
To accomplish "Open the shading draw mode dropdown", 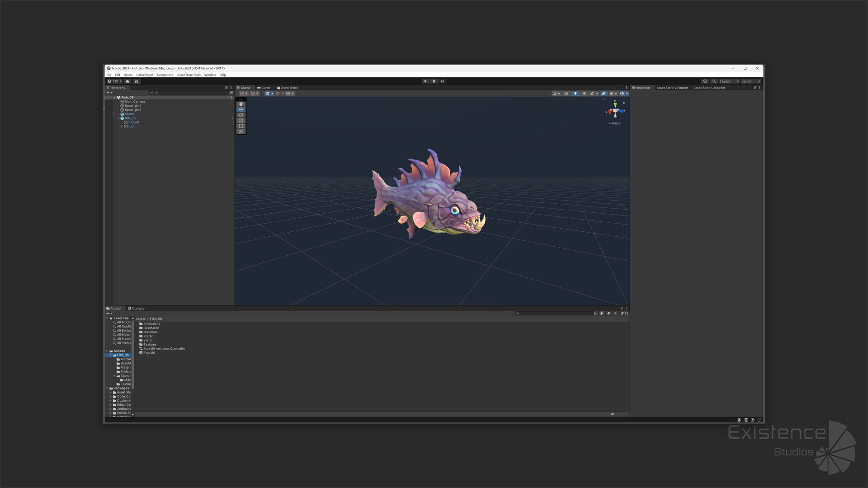I will coord(556,94).
